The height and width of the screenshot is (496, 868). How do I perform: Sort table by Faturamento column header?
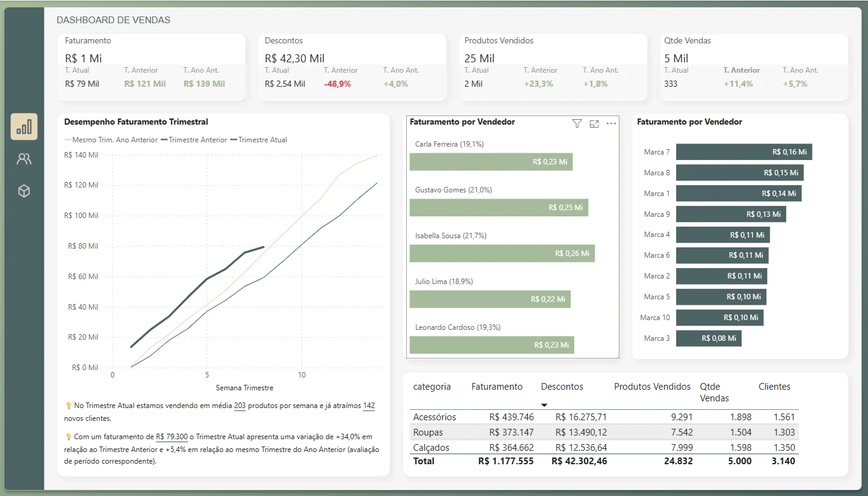tap(497, 387)
